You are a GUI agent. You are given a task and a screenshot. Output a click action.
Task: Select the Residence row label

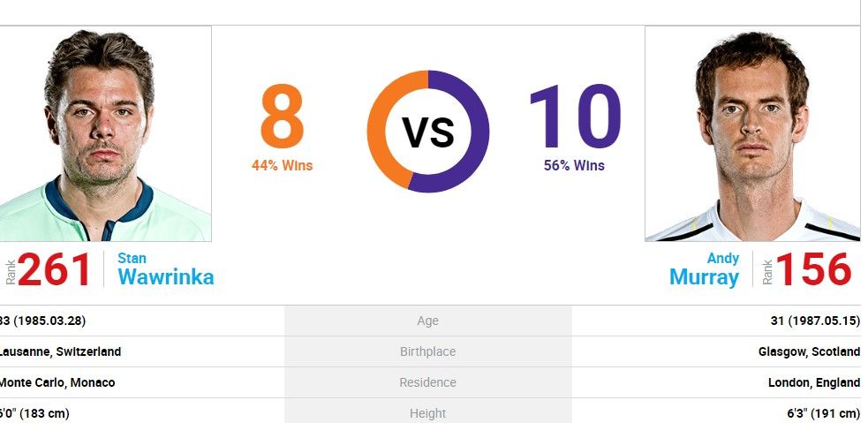click(428, 382)
